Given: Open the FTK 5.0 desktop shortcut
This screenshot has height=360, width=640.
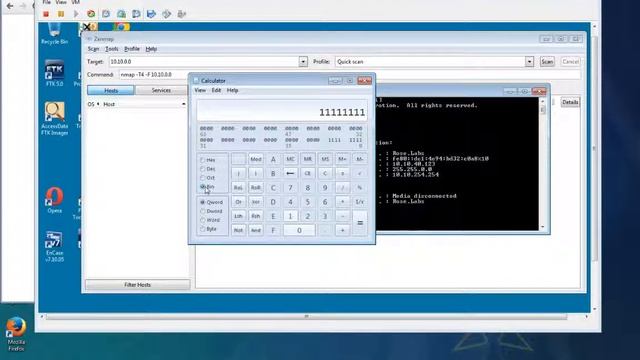Looking at the screenshot, I should click(54, 73).
